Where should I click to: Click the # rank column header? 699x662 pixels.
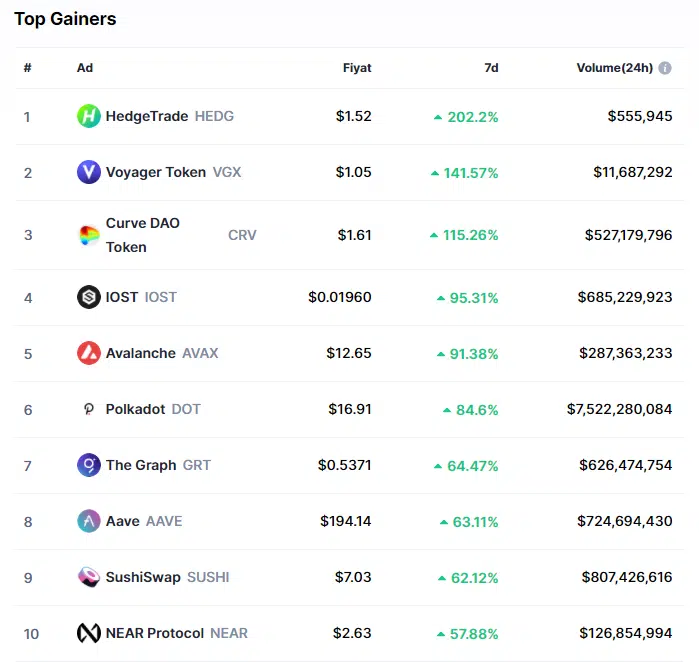pyautogui.click(x=28, y=68)
